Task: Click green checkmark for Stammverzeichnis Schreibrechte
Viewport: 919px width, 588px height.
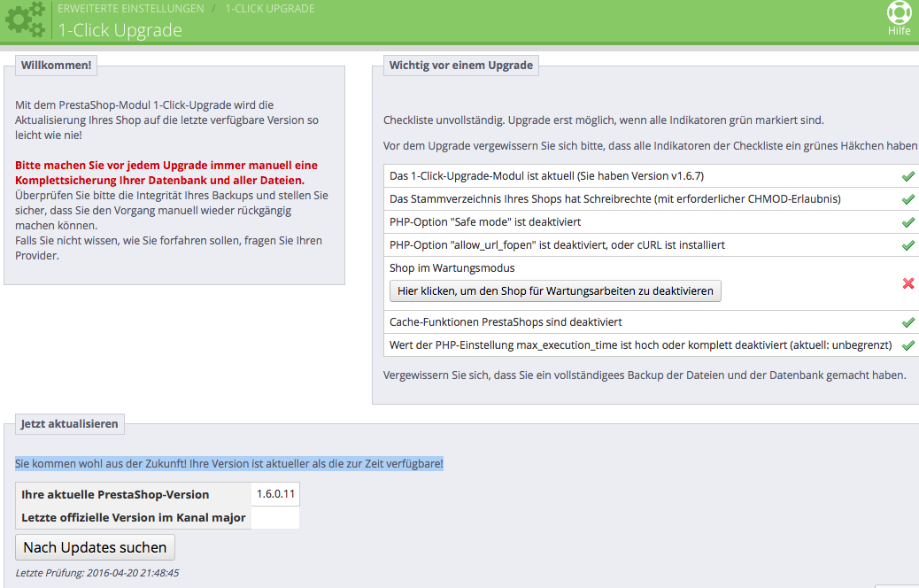Action: [x=907, y=199]
